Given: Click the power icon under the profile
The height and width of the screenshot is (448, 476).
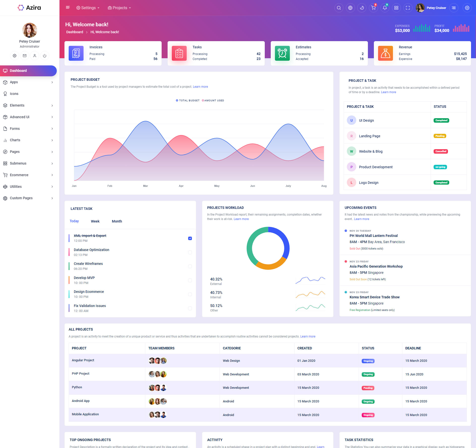Looking at the screenshot, I should 45,56.
